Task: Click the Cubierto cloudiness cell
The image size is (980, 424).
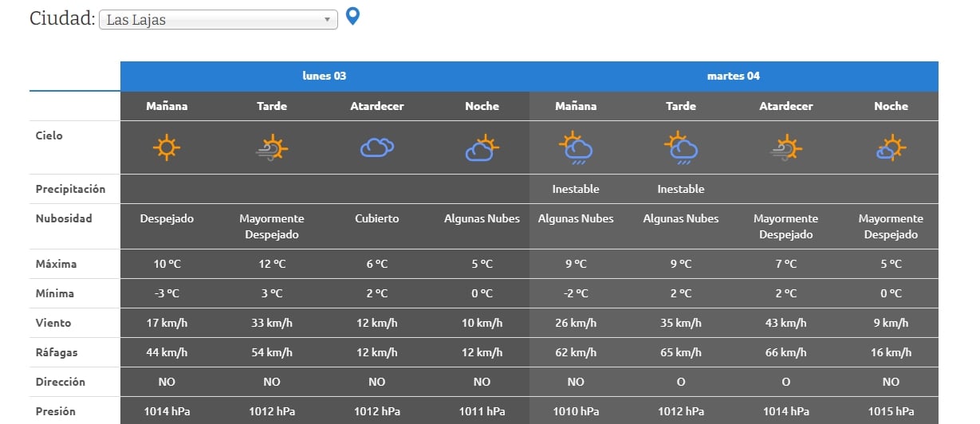Action: (377, 218)
